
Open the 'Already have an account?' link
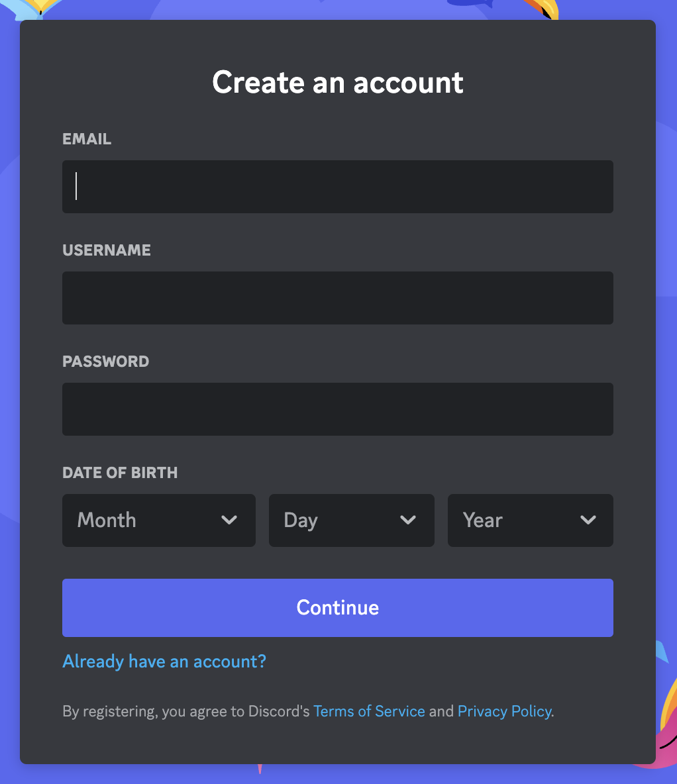[x=164, y=661]
